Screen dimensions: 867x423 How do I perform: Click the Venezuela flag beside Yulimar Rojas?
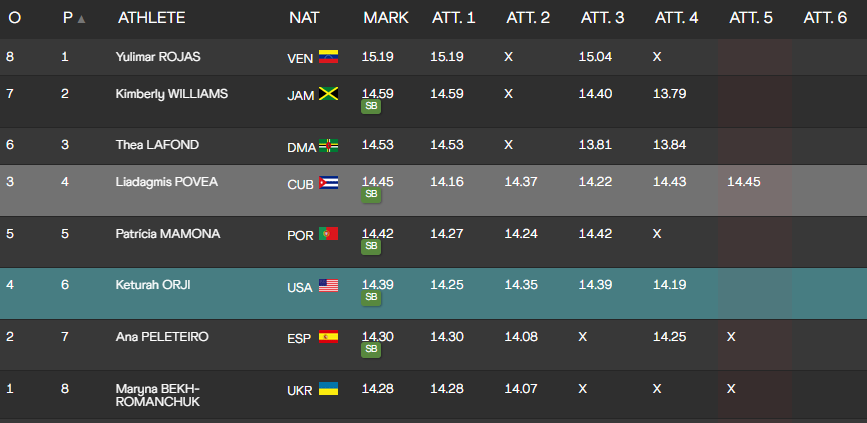click(x=328, y=57)
